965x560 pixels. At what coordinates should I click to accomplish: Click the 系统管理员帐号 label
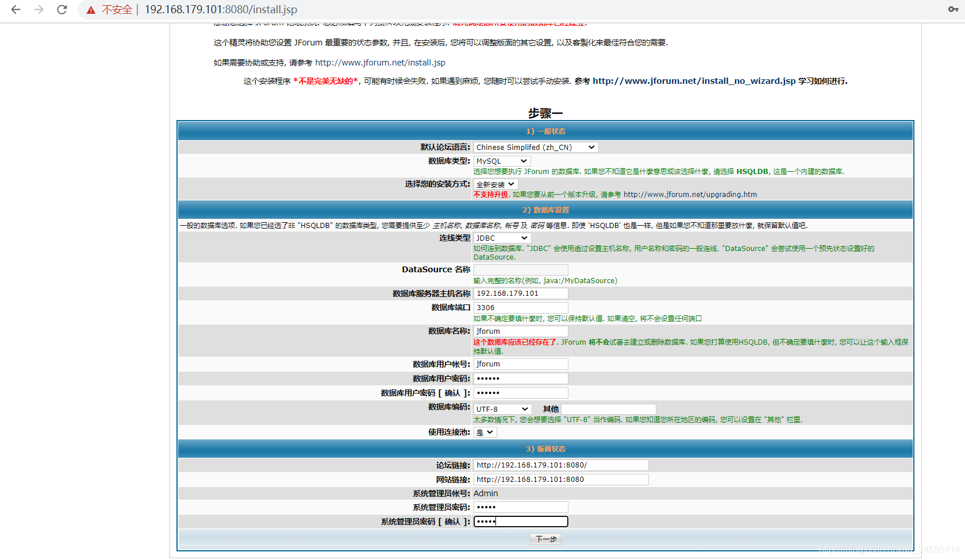tap(441, 493)
